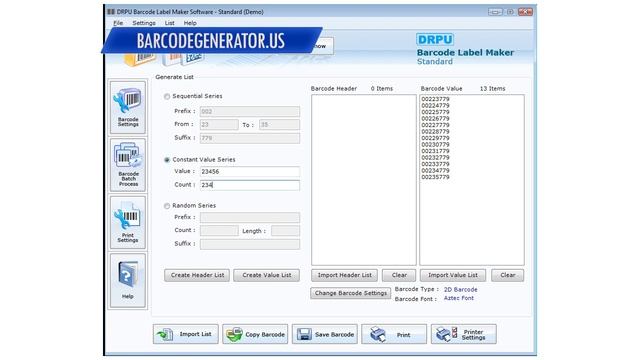This screenshot has width=640, height=360.
Task: Click Create Value List button
Action: point(267,275)
